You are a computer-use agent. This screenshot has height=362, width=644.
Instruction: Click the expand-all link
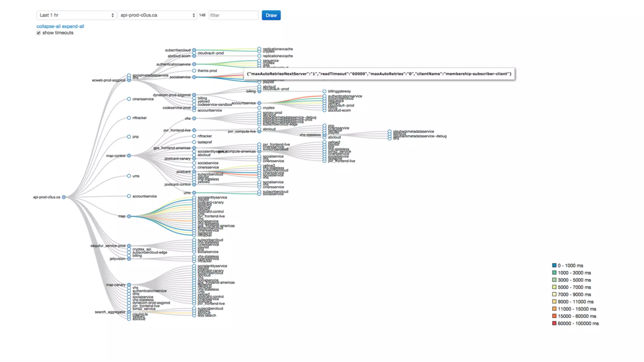click(x=73, y=26)
